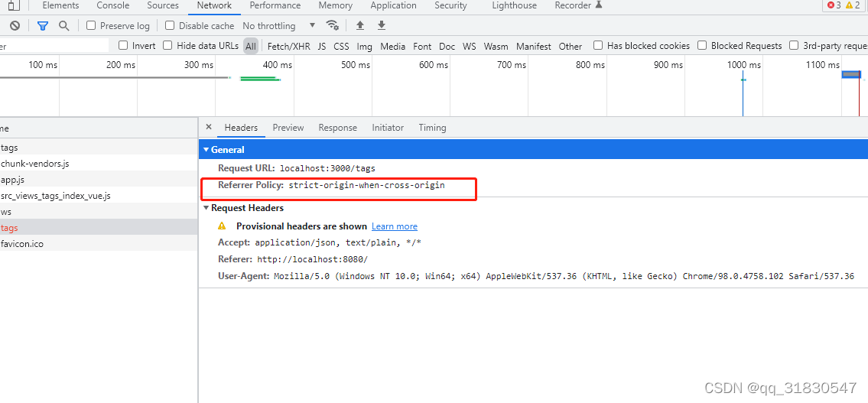Enable Has blocked cookies checkbox
Viewport: 868px width, 403px height.
[598, 45]
